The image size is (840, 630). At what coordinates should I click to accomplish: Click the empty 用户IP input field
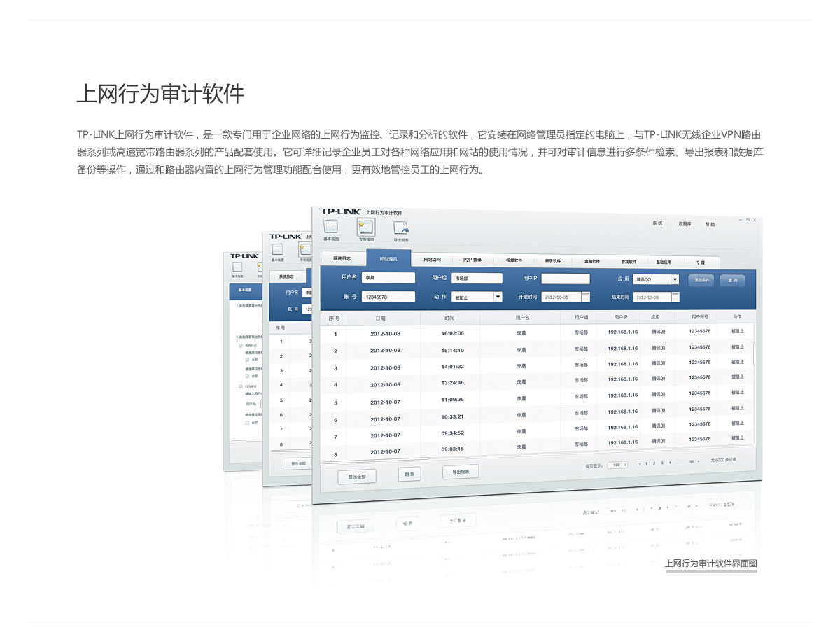pos(566,279)
